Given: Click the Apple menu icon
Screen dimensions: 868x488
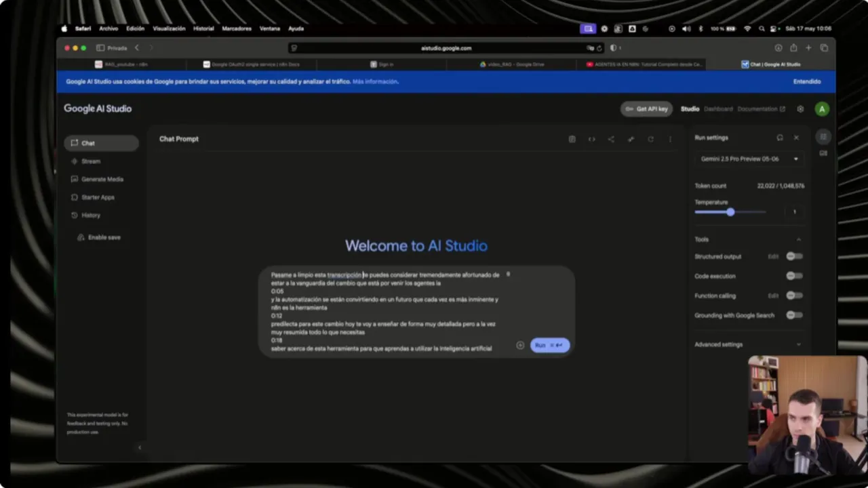Looking at the screenshot, I should (x=64, y=28).
